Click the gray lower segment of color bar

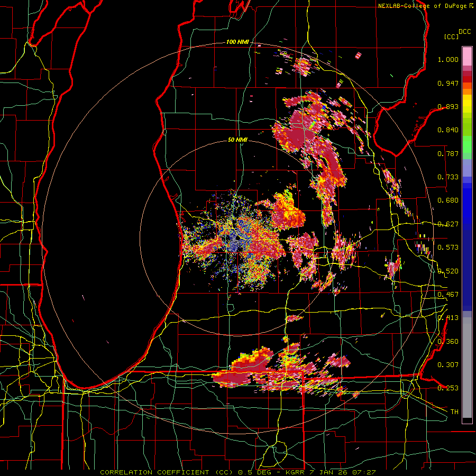point(467,368)
